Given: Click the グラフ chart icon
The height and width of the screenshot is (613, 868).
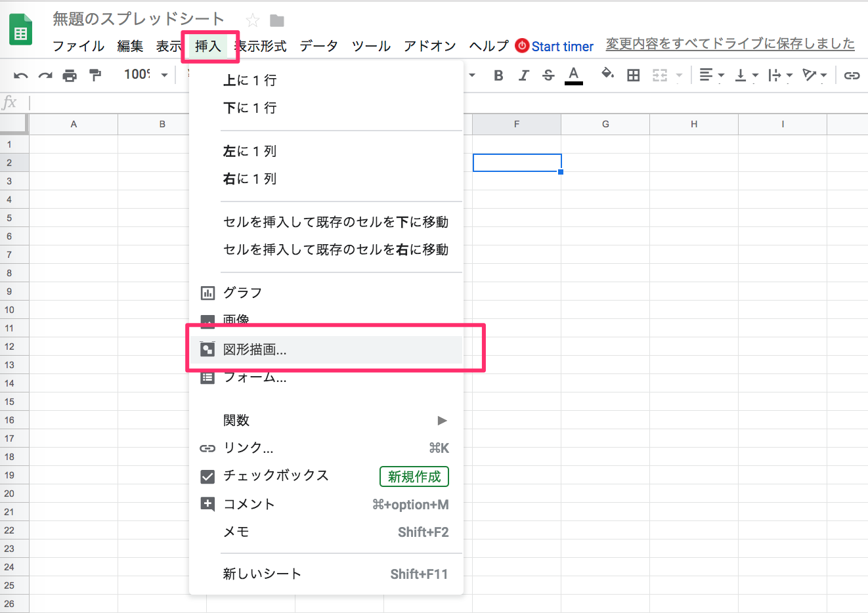Looking at the screenshot, I should coord(207,293).
